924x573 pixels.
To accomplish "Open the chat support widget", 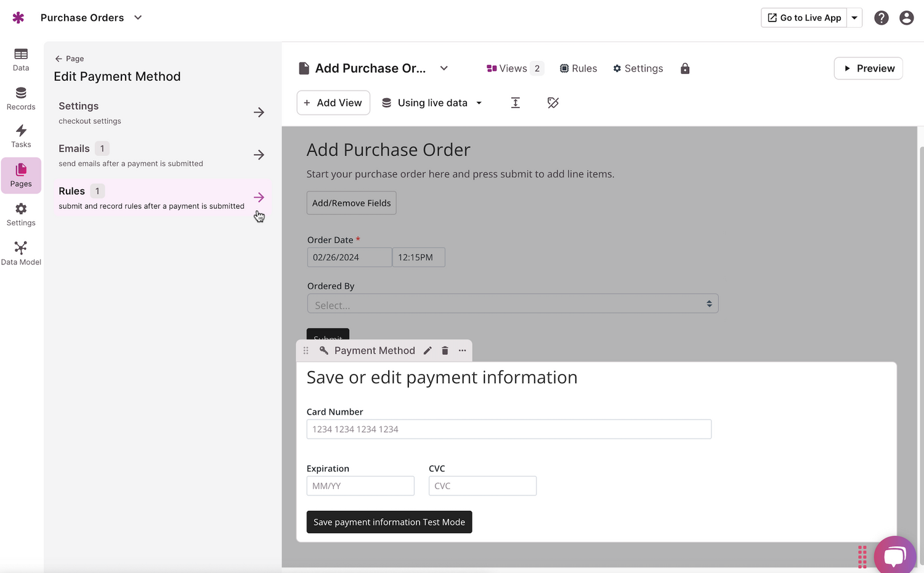I will click(x=894, y=555).
